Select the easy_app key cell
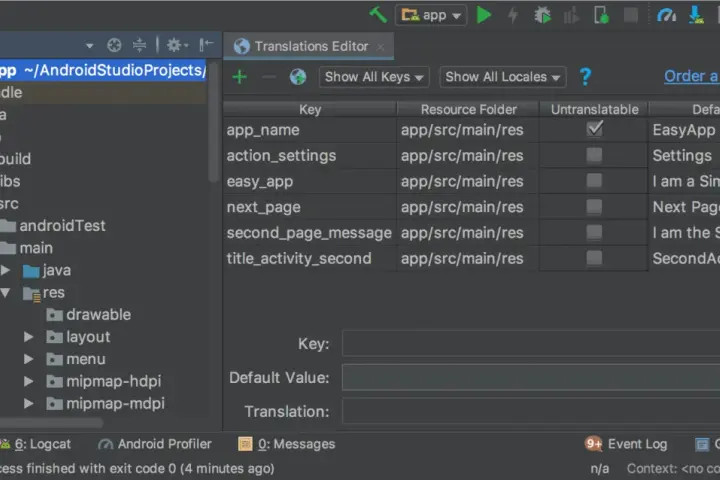This screenshot has width=720, height=480. [310, 181]
